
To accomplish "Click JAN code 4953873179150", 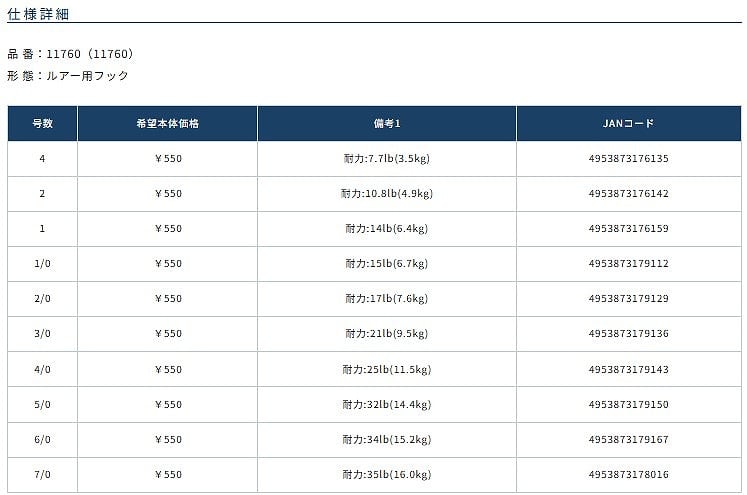I will click(x=629, y=404).
